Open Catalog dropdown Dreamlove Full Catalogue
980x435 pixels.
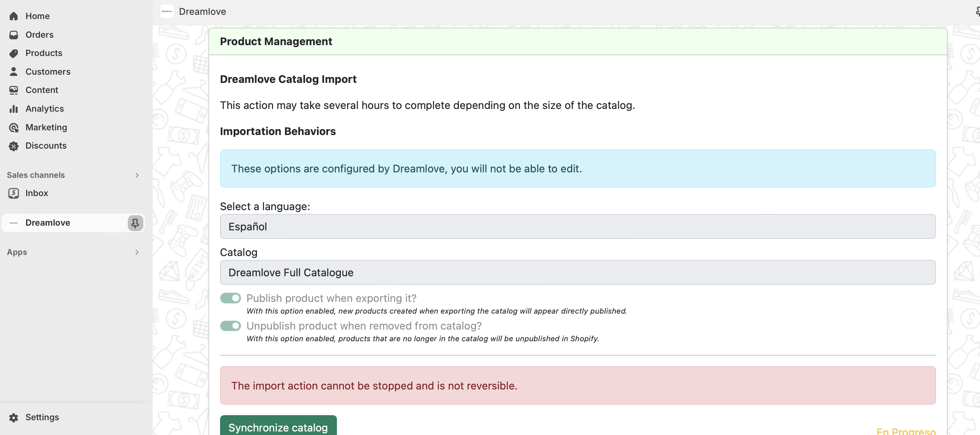(578, 272)
